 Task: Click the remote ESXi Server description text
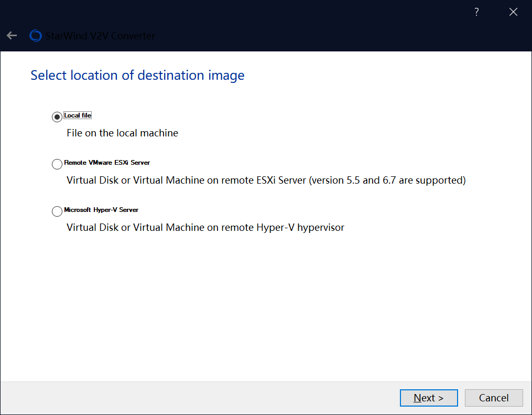pos(266,180)
